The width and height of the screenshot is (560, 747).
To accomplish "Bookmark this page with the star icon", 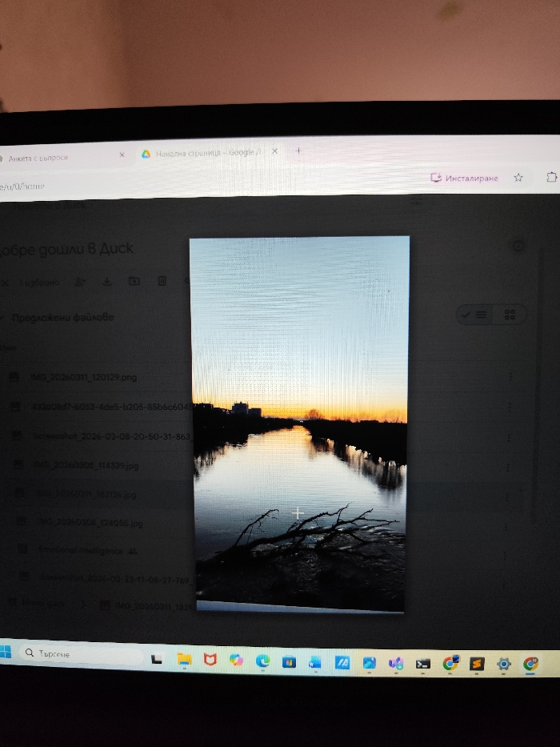I will (518, 178).
